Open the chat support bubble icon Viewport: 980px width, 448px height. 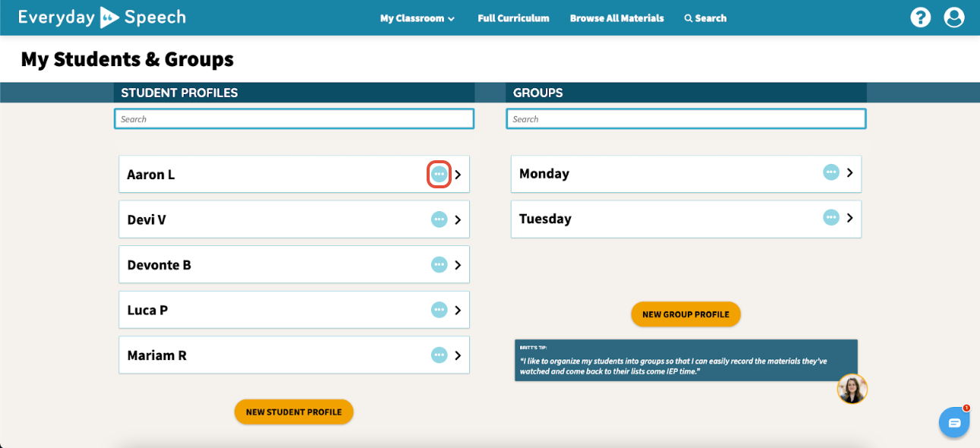tap(954, 423)
